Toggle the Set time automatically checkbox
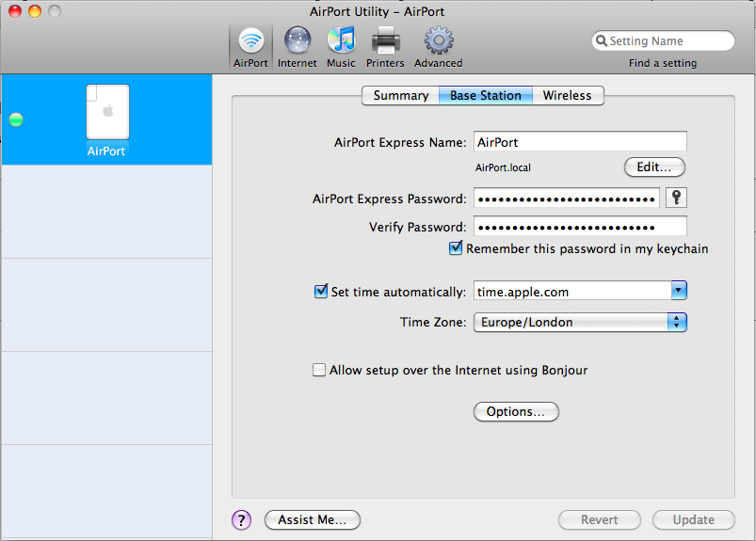This screenshot has height=541, width=756. (x=321, y=292)
